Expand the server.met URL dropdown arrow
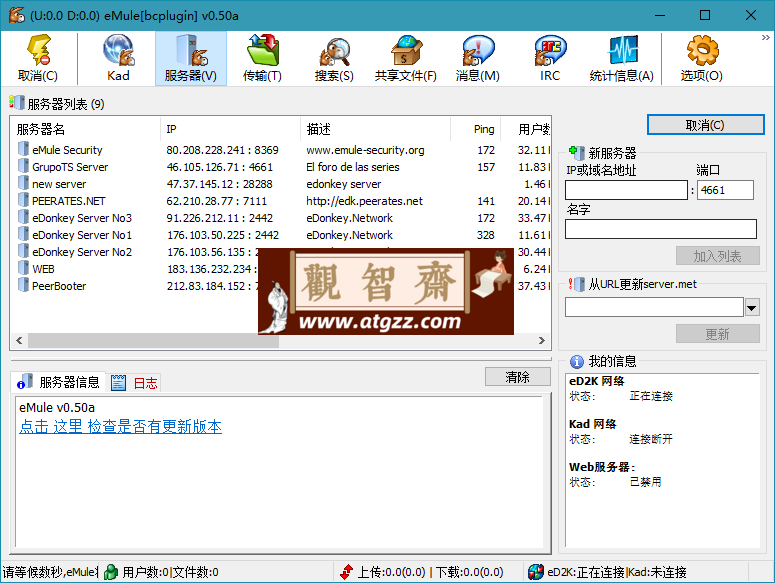 pyautogui.click(x=752, y=307)
